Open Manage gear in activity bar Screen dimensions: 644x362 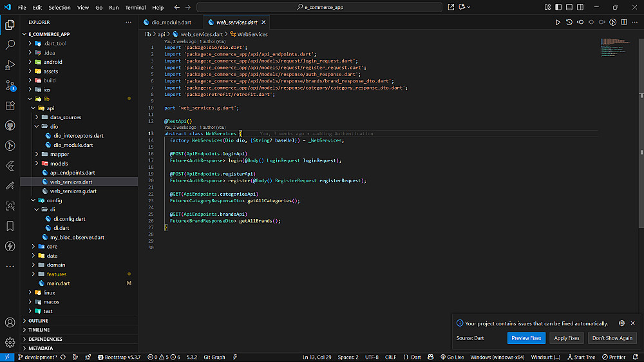10,342
